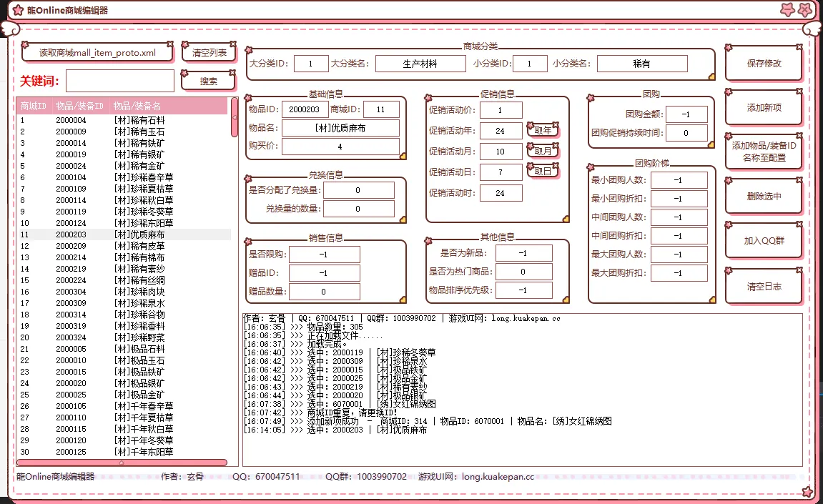Click the item list horizontal scrollbar
This screenshot has height=504, width=823.
[122, 463]
